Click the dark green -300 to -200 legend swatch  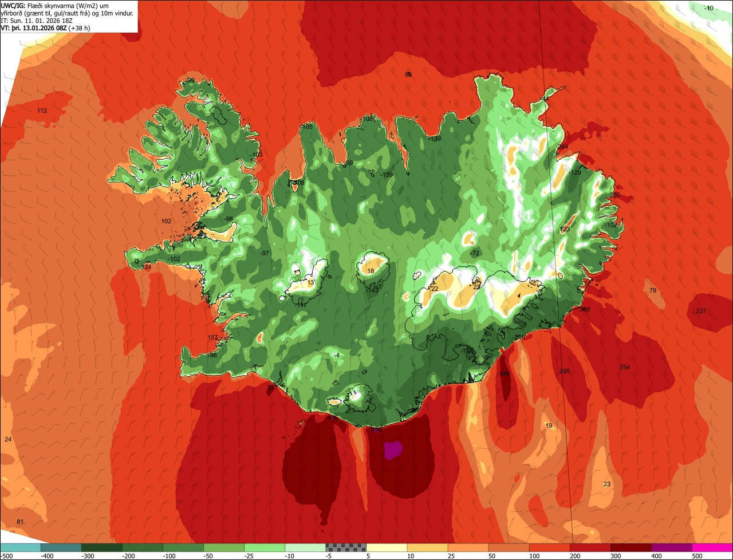point(142,547)
